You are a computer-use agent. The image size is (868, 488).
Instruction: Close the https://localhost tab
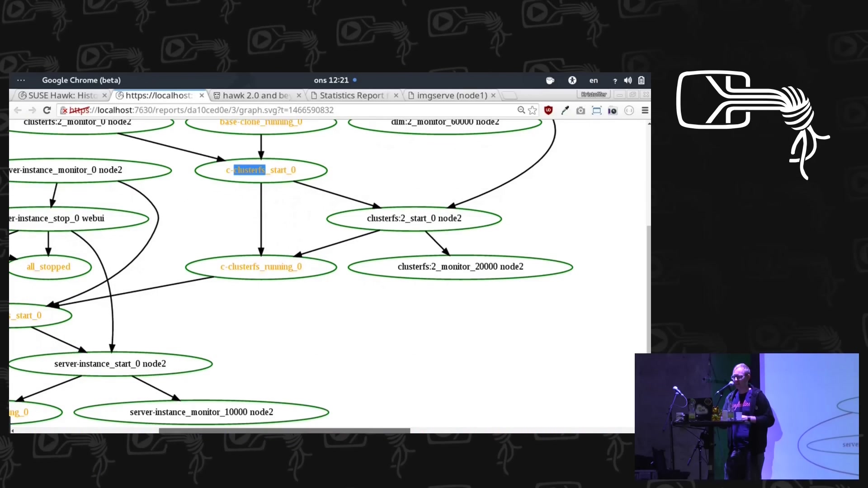[202, 95]
